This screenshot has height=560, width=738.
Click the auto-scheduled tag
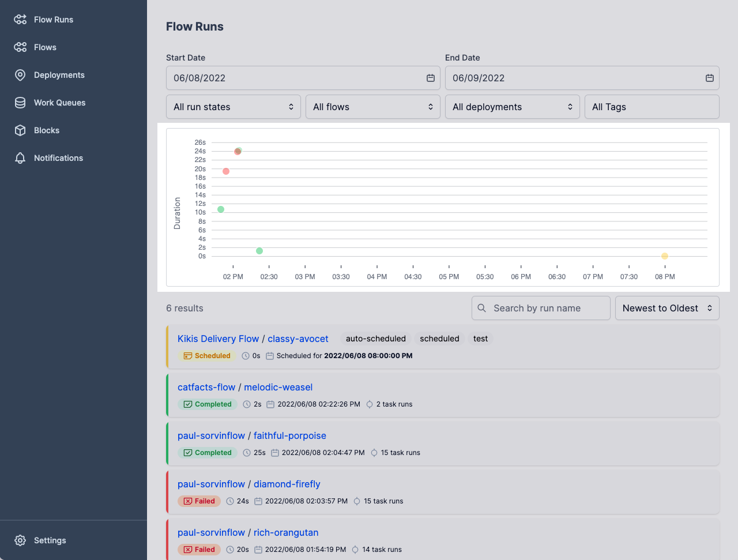[x=376, y=339]
